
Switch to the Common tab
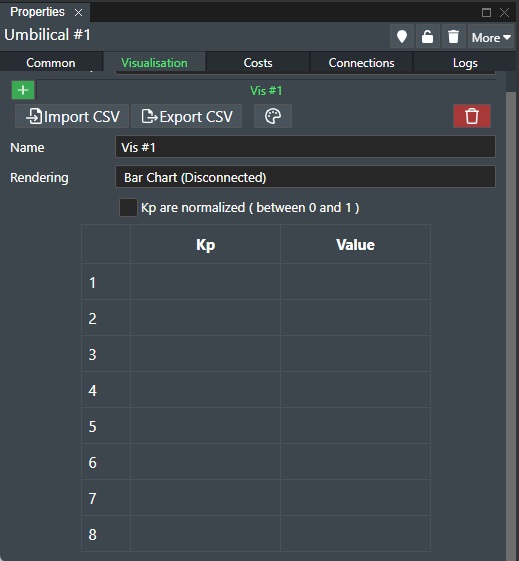point(51,63)
